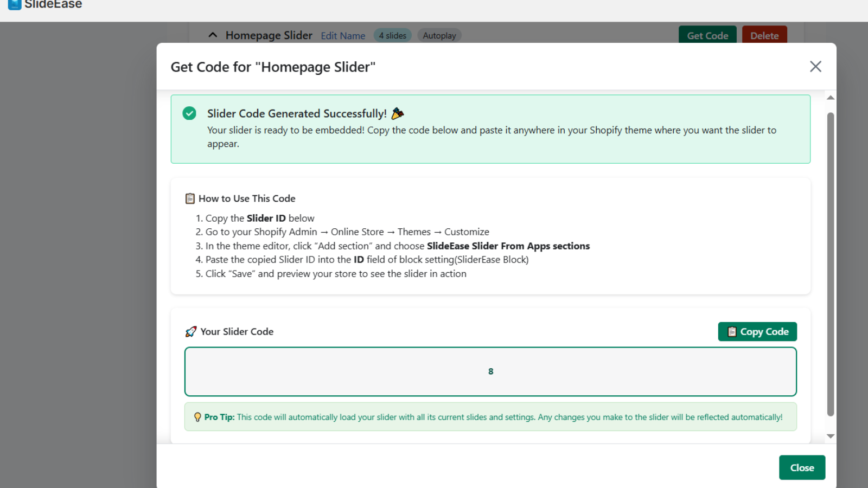The height and width of the screenshot is (488, 868).
Task: Click the green success checkmark icon
Action: [189, 113]
